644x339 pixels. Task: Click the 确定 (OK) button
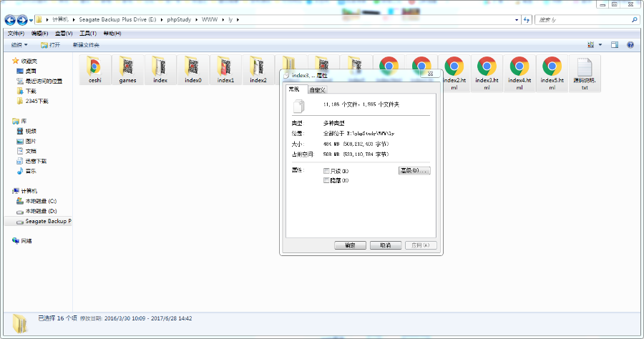click(350, 245)
